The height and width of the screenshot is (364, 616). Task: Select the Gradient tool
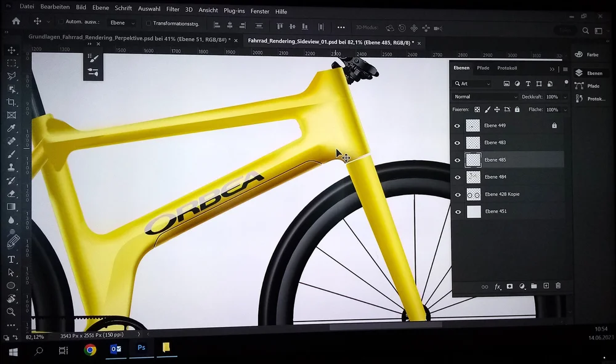[11, 206]
